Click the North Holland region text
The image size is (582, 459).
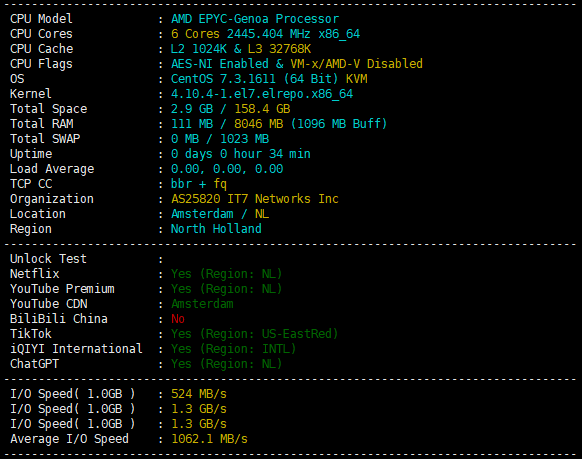click(216, 229)
